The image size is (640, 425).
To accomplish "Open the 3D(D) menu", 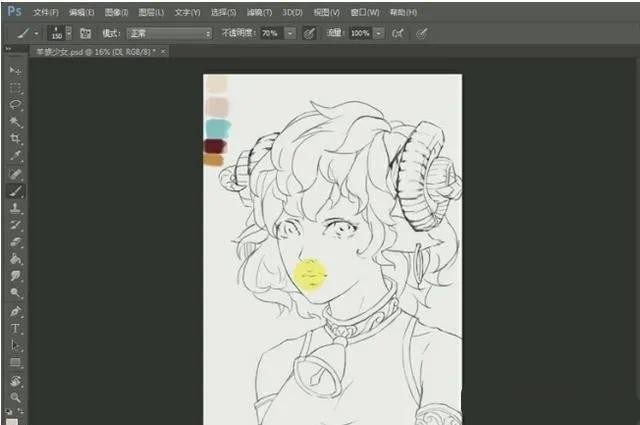I will coord(292,12).
